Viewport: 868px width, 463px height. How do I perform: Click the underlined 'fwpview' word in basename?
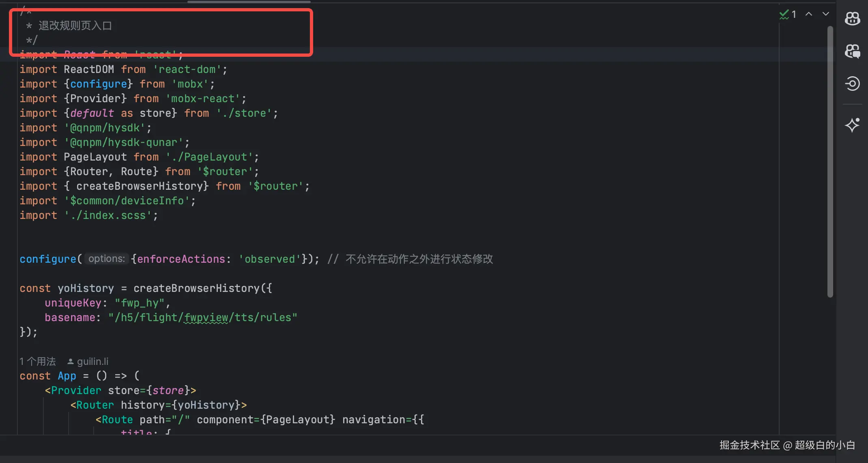[x=206, y=317]
